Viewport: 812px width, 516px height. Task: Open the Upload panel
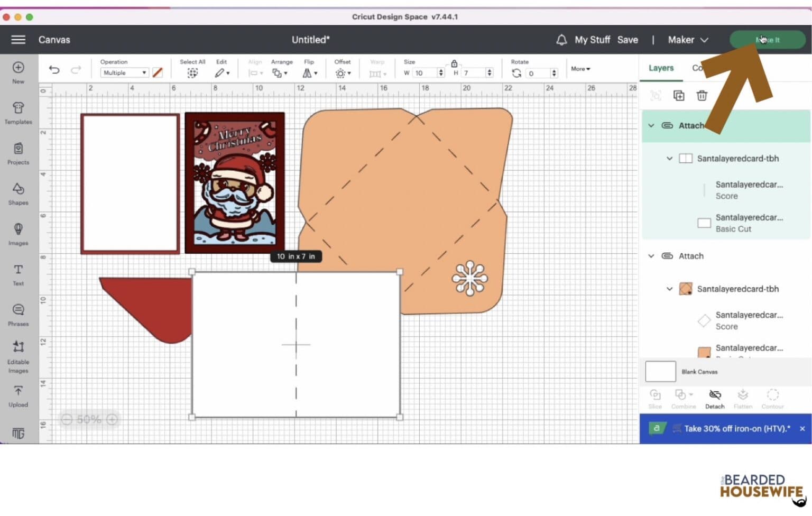tap(18, 396)
